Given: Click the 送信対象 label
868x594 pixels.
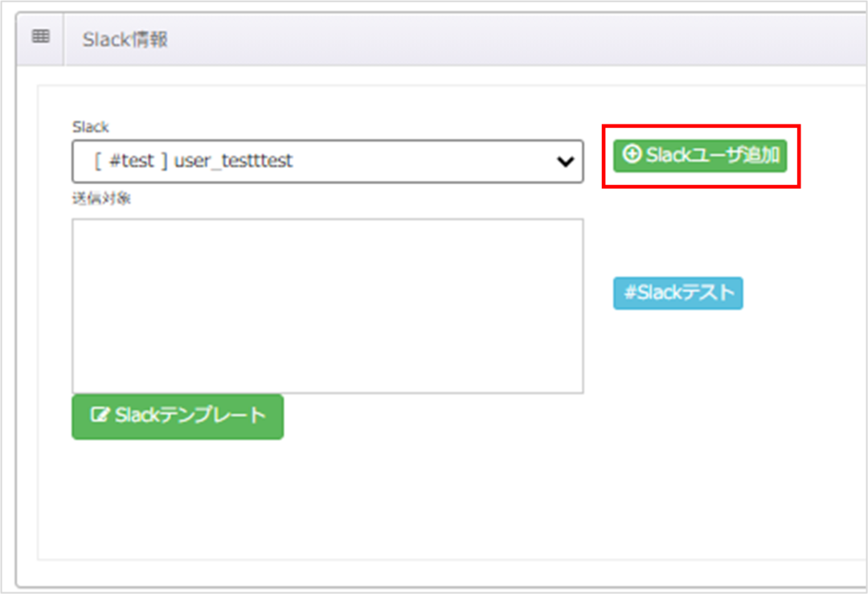Looking at the screenshot, I should [x=101, y=199].
